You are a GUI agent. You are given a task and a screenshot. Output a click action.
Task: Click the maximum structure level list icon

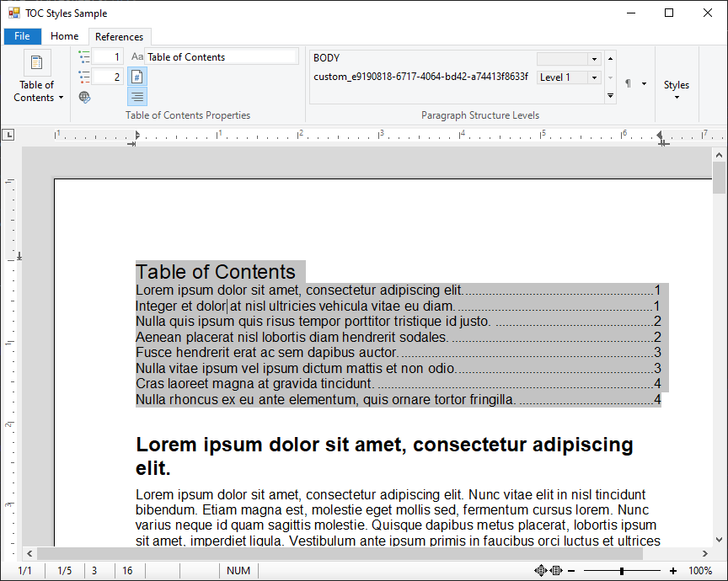point(84,77)
